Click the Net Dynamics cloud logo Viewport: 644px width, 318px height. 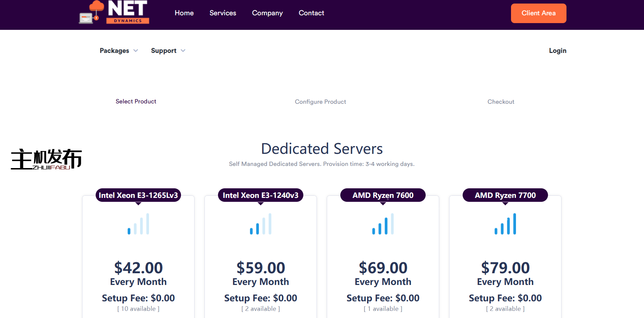tap(114, 12)
